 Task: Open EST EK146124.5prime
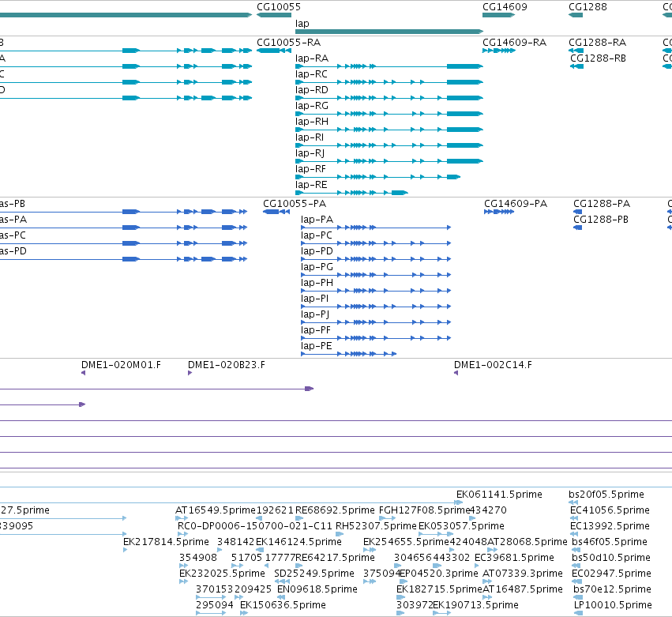tap(298, 542)
